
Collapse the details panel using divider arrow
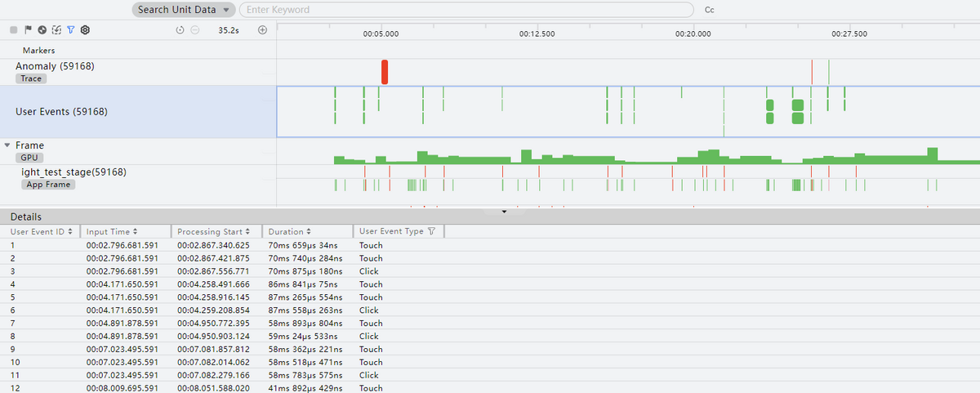[x=504, y=212]
